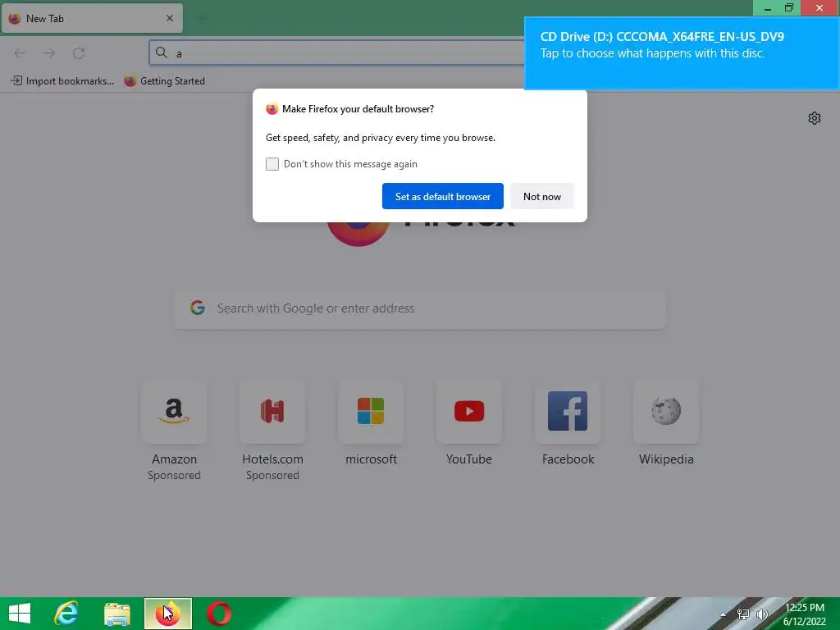Click the back navigation arrow
This screenshot has width=840, height=630.
point(20,53)
